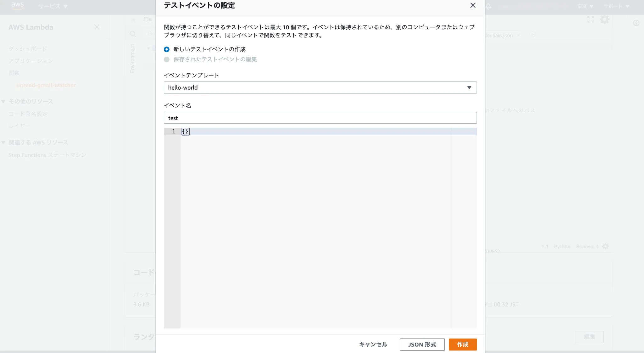This screenshot has height=353, width=644.
Task: Open the サービス menu in header
Action: 53,6
